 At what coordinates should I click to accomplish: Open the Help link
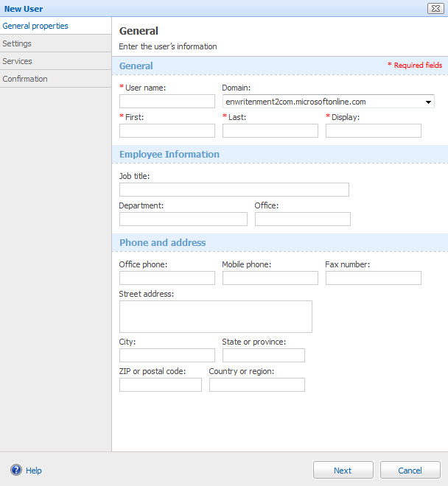point(34,471)
